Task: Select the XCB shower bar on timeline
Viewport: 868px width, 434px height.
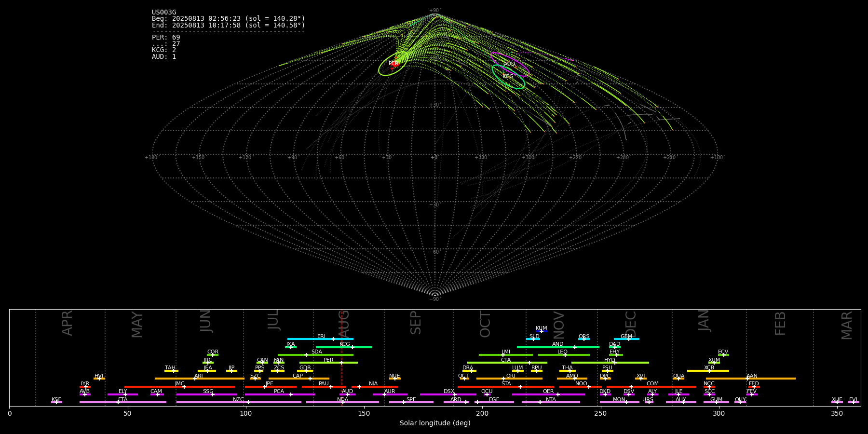Action: (x=708, y=371)
